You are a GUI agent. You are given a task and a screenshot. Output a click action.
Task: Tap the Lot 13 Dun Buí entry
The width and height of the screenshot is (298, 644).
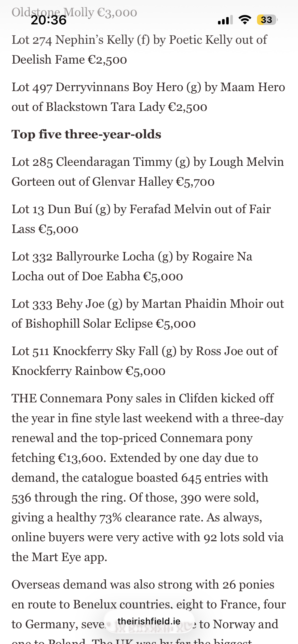click(x=141, y=219)
